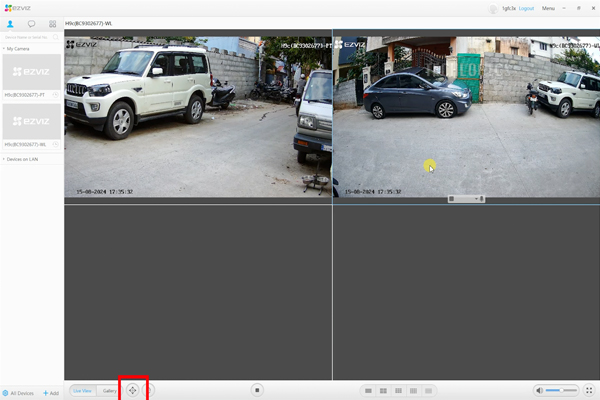The height and width of the screenshot is (400, 600).
Task: Adjust the volume slider
Action: pyautogui.click(x=566, y=390)
